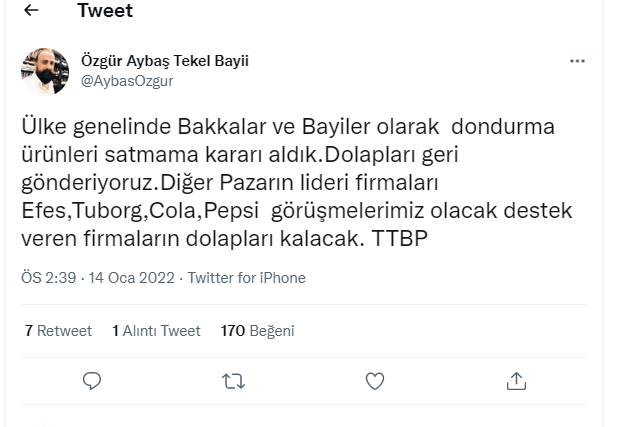Click the reply speech bubble icon

[x=91, y=380]
